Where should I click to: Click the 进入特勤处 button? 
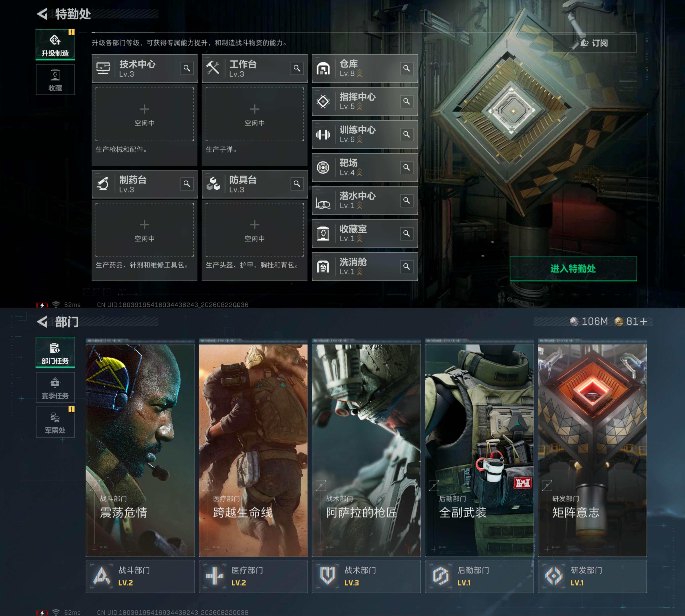[573, 269]
